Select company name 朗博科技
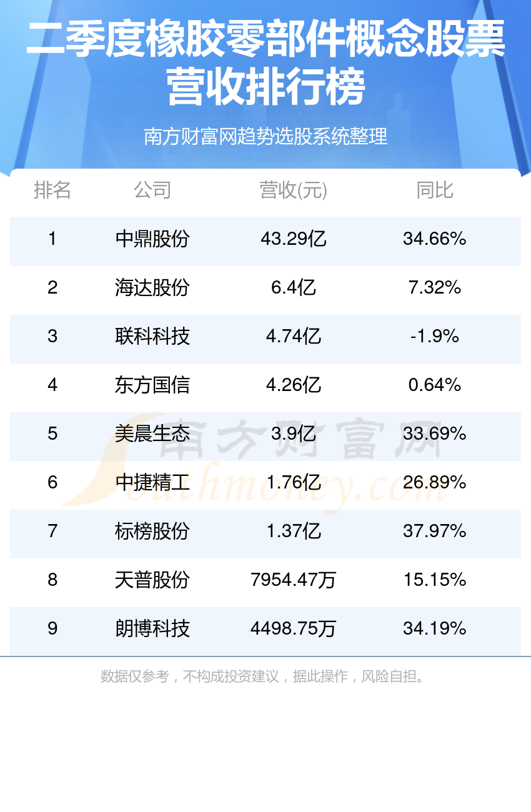The height and width of the screenshot is (812, 531). [152, 628]
